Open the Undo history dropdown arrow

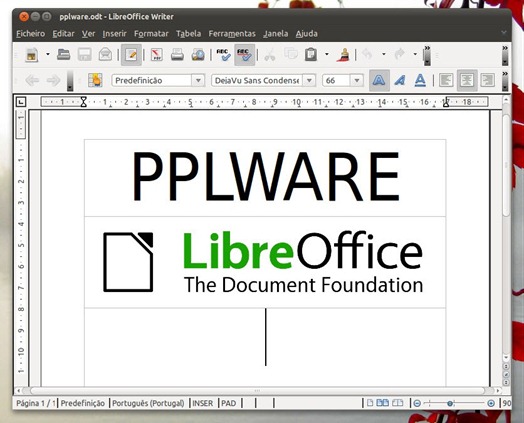point(384,54)
